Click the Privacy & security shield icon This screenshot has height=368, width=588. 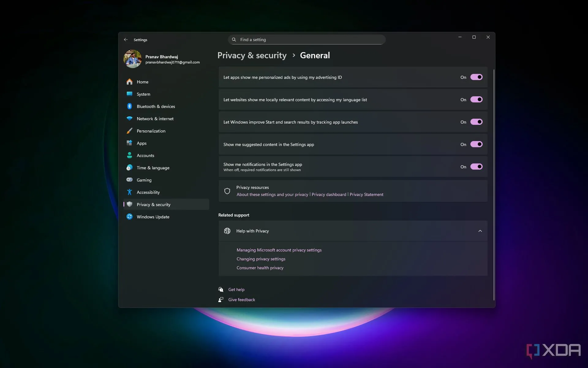coord(130,205)
